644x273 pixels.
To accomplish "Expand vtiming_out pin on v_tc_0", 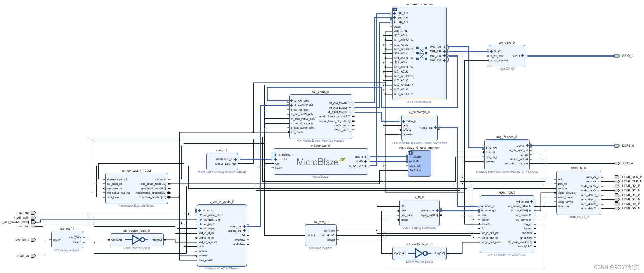I will click(x=437, y=211).
